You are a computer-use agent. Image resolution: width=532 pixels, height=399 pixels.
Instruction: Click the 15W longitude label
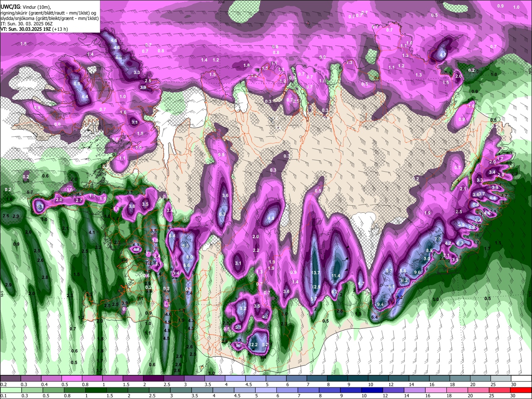(x=440, y=2)
